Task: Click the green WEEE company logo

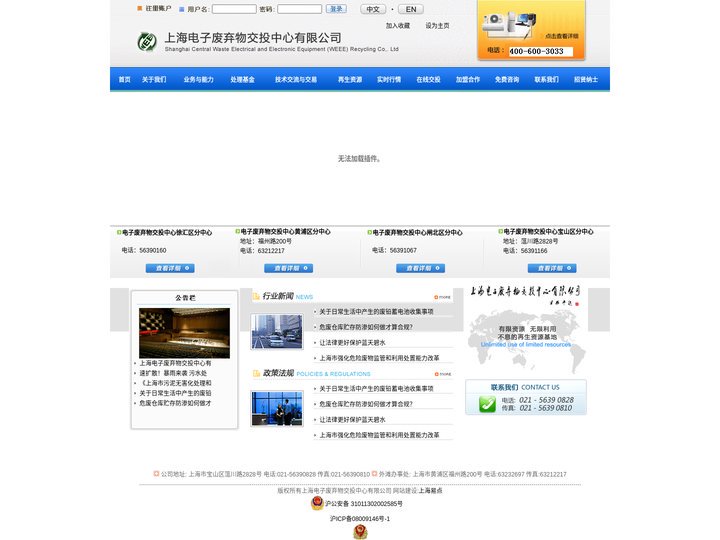Action: coord(147,42)
